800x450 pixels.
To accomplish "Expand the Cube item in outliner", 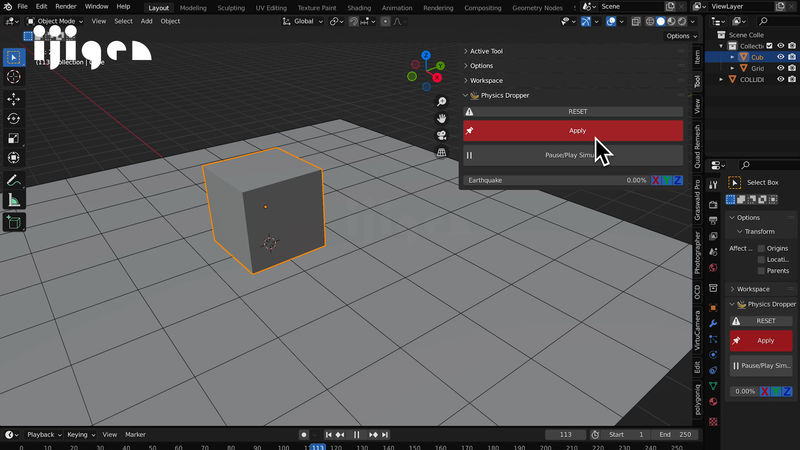I will point(733,57).
